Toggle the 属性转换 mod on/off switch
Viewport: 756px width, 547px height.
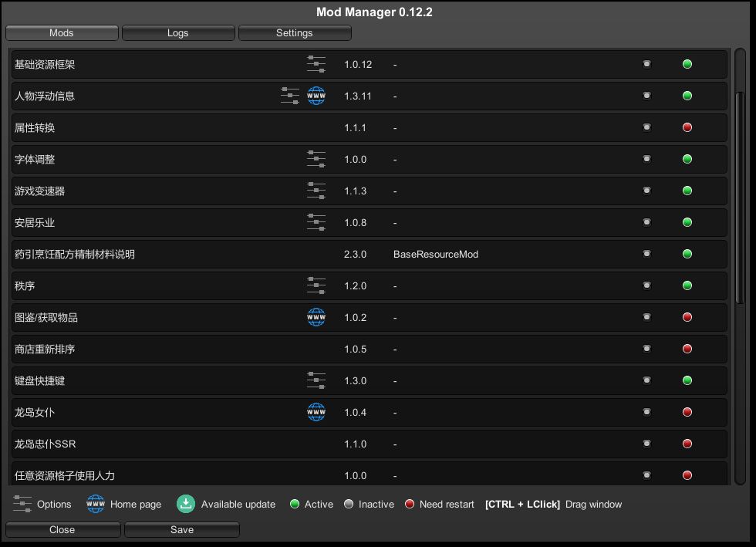[x=646, y=127]
